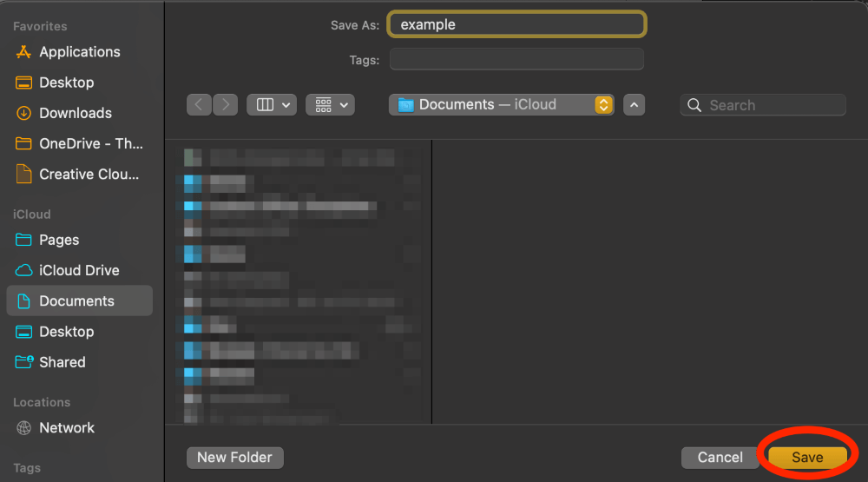Open the column view mode dropdown
868x482 pixels.
271,105
